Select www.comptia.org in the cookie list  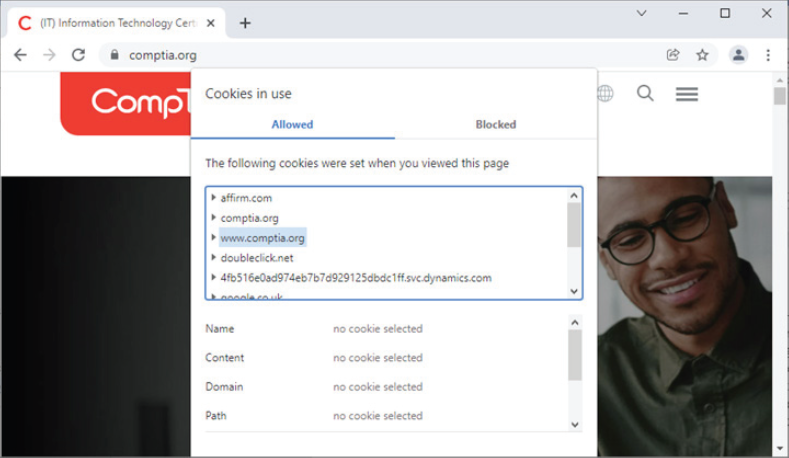coord(263,238)
